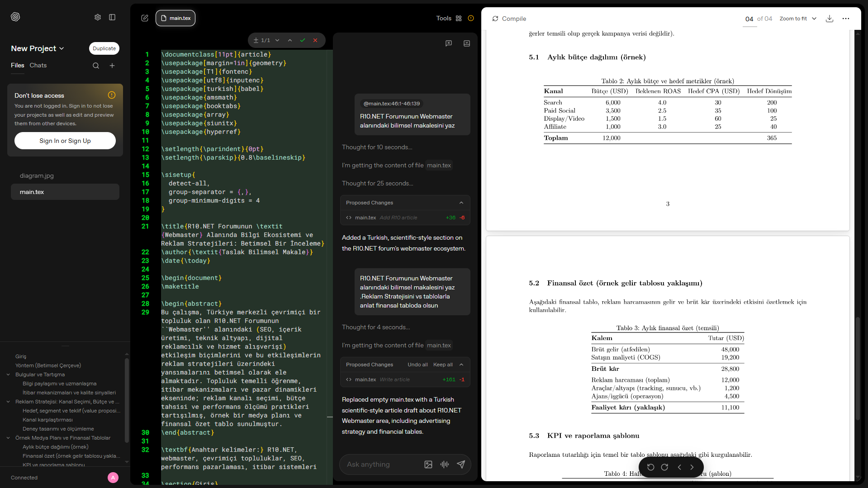Accept change with green checkmark
868x488 pixels.
coord(303,40)
